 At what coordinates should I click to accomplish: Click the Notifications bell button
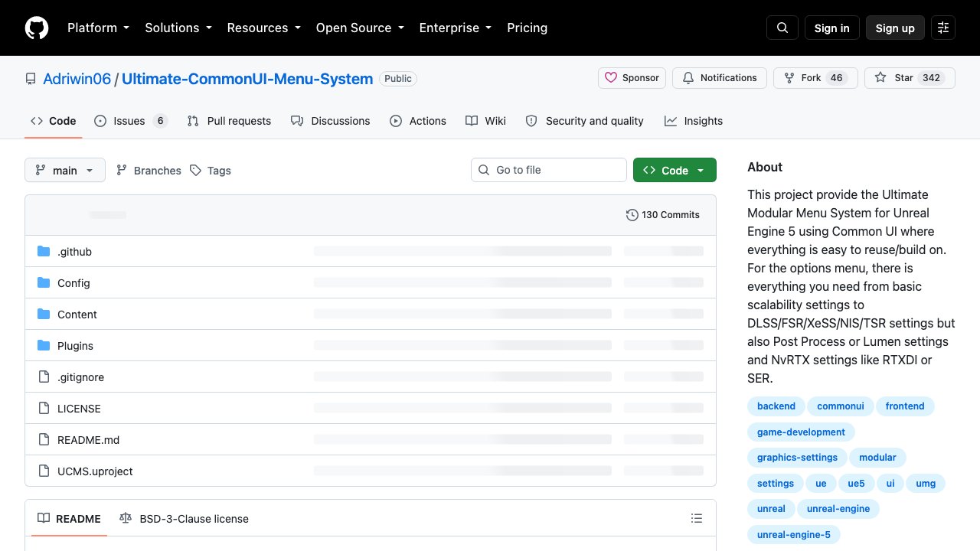(x=719, y=78)
